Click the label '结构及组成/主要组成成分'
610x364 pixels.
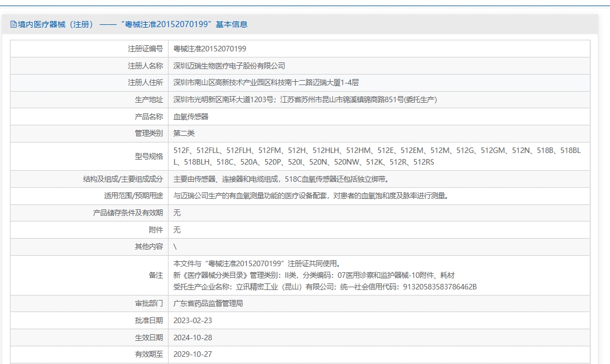[x=123, y=179]
